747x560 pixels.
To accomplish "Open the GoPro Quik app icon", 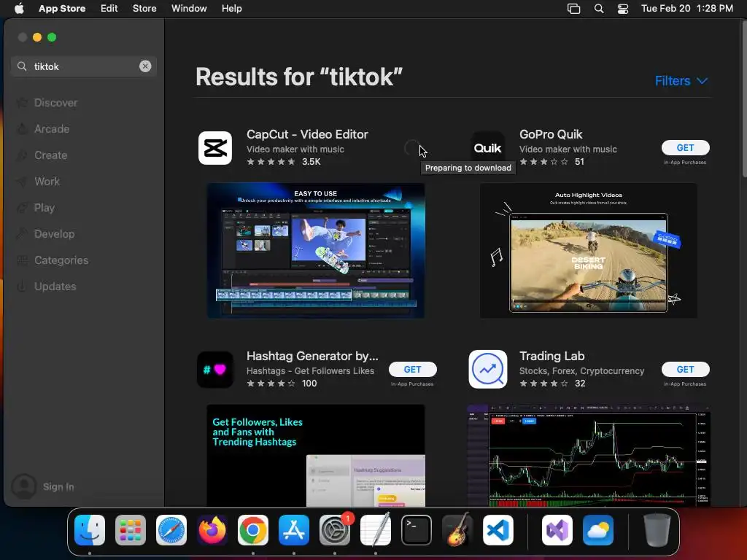I will click(488, 148).
